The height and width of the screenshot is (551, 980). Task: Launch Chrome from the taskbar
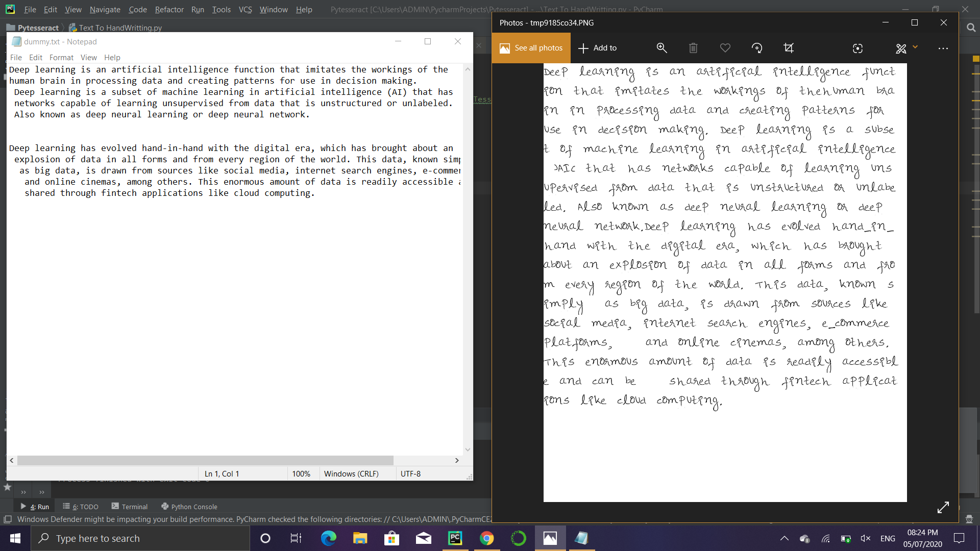pyautogui.click(x=486, y=538)
